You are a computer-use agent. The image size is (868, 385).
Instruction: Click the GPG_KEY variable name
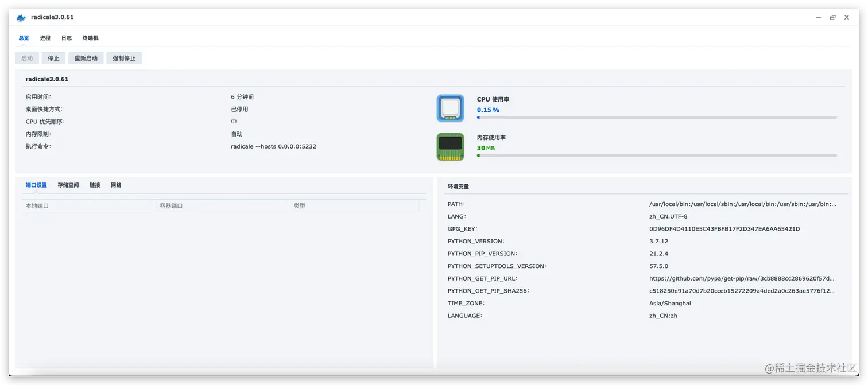(x=462, y=229)
